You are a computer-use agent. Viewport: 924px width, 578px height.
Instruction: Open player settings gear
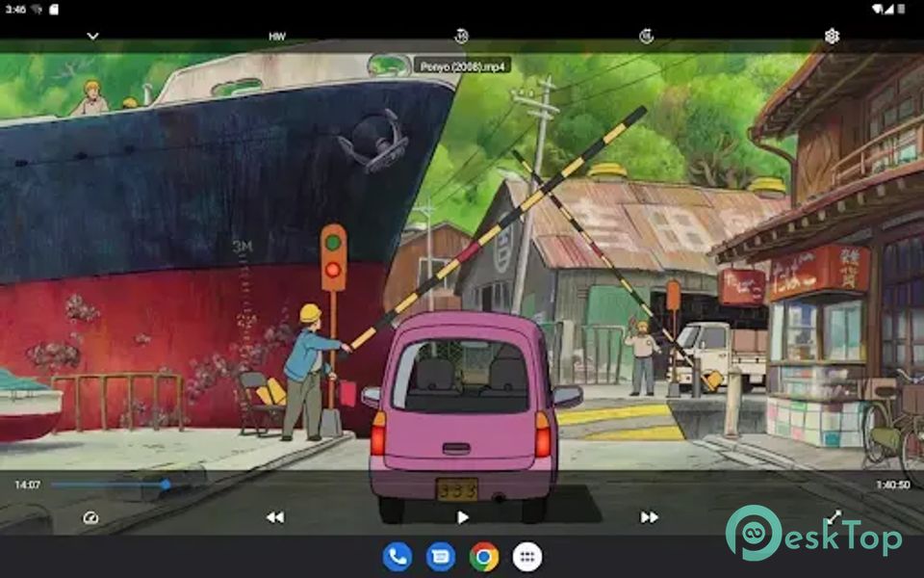coord(832,36)
